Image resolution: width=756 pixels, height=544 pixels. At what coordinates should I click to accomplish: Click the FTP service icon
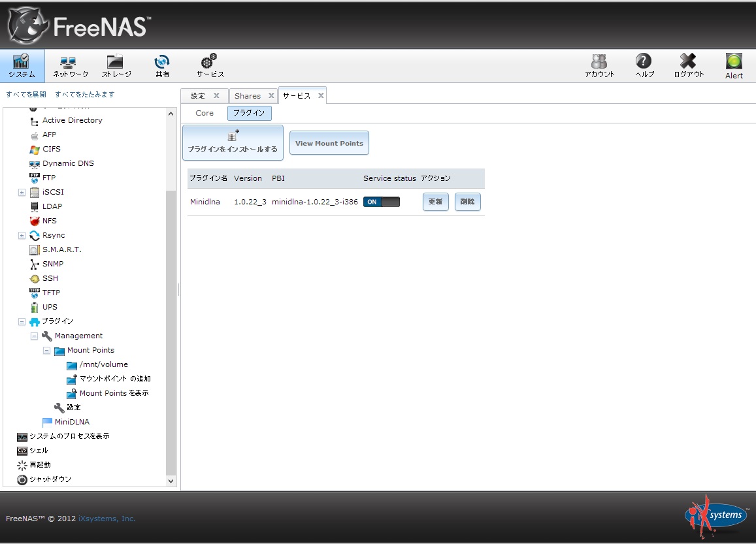(x=35, y=178)
